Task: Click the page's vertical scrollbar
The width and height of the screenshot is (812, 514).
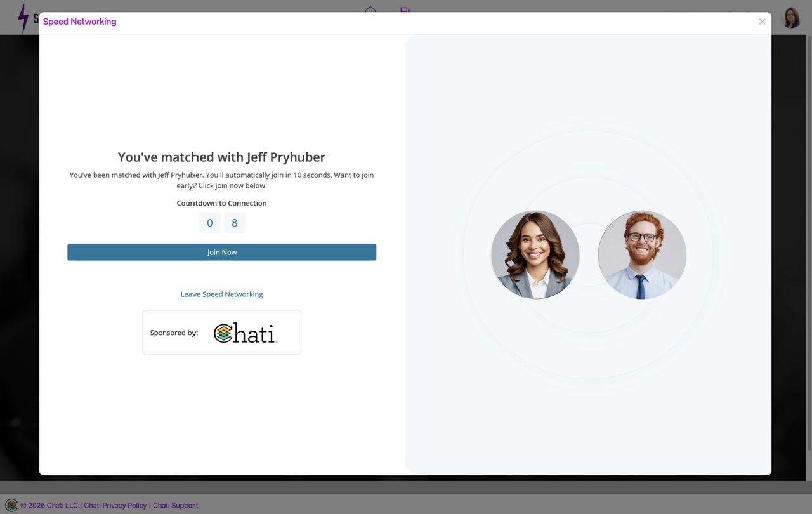Action: click(809, 244)
